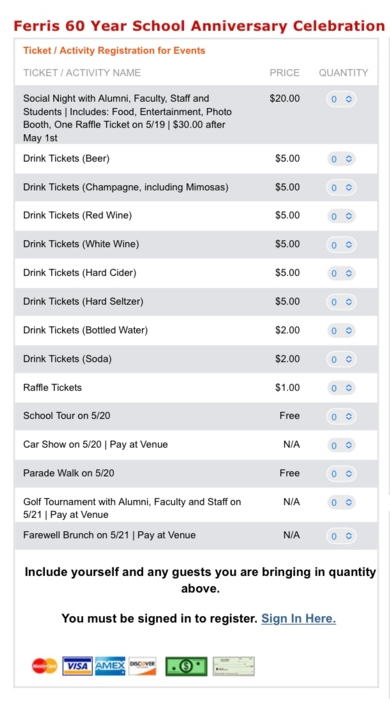Click the MasterCard payment icon

click(45, 666)
